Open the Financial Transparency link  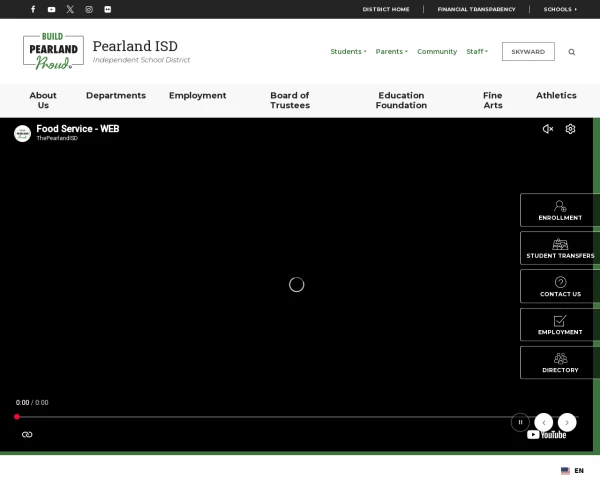pyautogui.click(x=476, y=9)
